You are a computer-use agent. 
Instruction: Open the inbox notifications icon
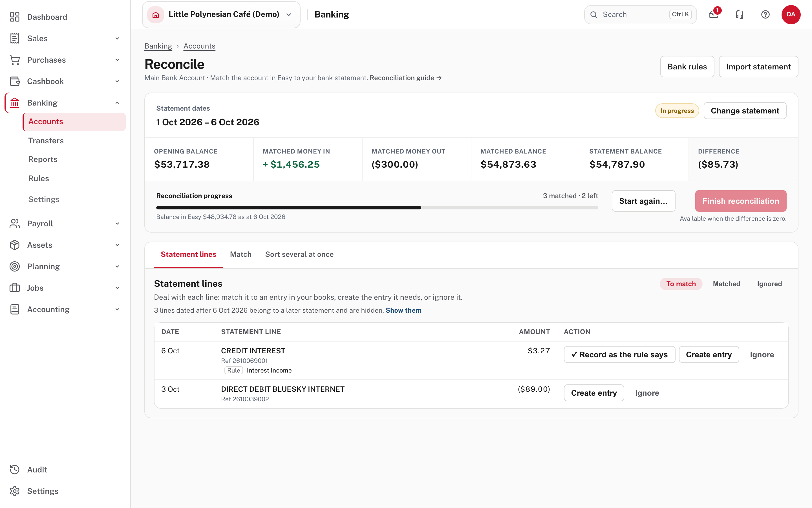click(x=714, y=14)
